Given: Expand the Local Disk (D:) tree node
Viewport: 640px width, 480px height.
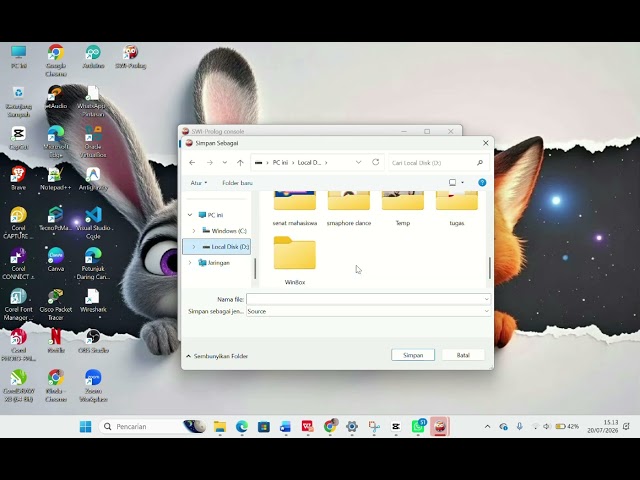Looking at the screenshot, I should click(x=194, y=247).
